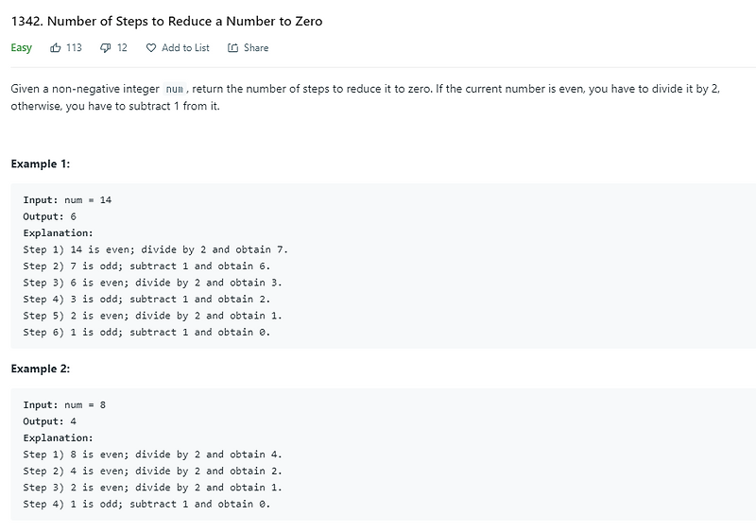
Task: Click the 'Output: 4' line
Action: click(50, 421)
